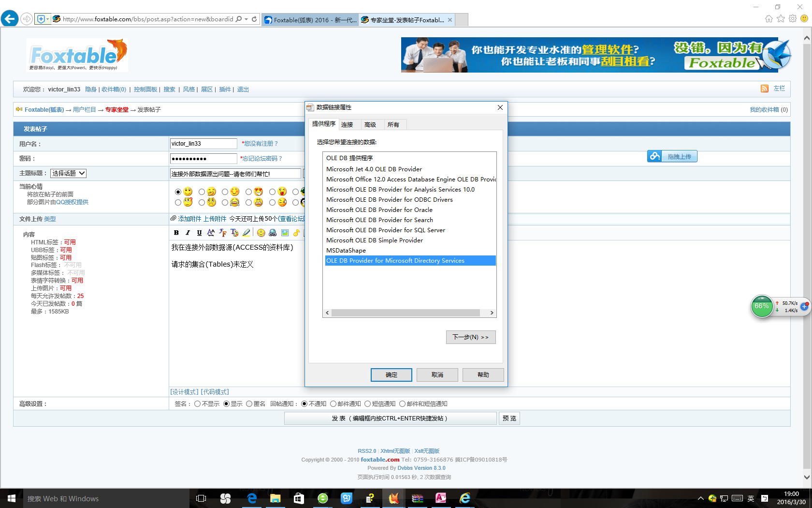Viewport: 812px width, 508px height.
Task: Click the paperclip attachment icon
Action: pos(173,218)
